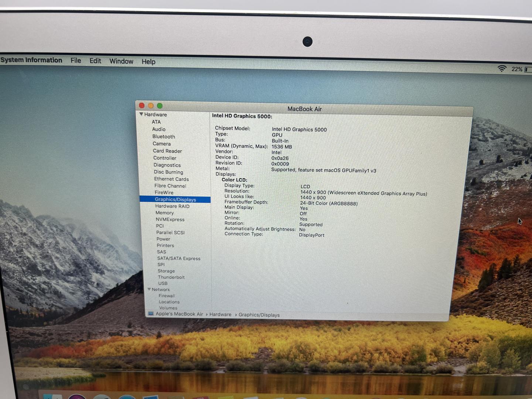
Task: Click "Supported, feature set macOS GPUFamily1 v3"
Action: tap(324, 170)
